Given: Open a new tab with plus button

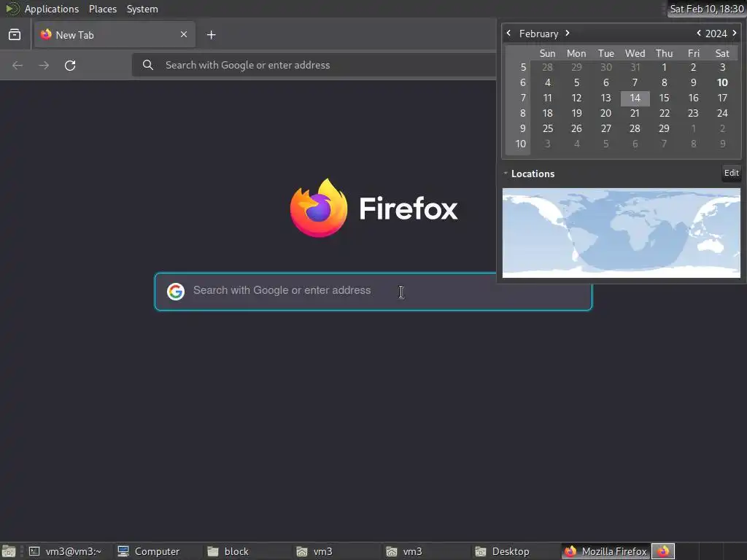Looking at the screenshot, I should (211, 35).
